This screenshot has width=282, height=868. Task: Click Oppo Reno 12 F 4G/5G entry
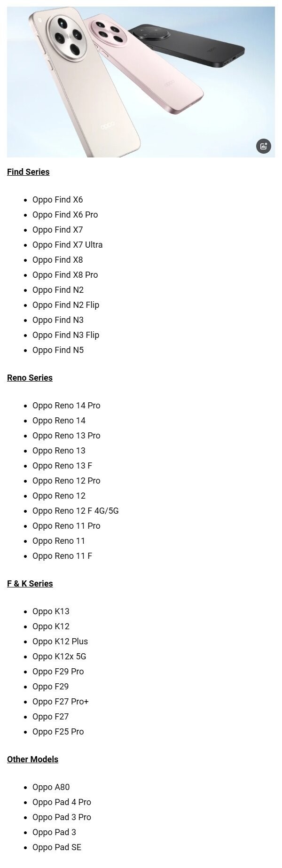tap(75, 511)
